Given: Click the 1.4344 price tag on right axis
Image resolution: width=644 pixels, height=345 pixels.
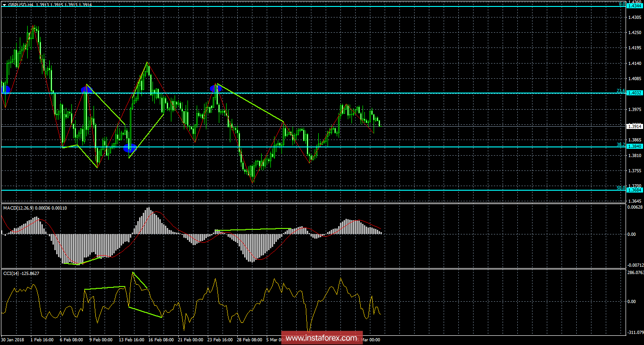Looking at the screenshot, I should pyautogui.click(x=635, y=7).
